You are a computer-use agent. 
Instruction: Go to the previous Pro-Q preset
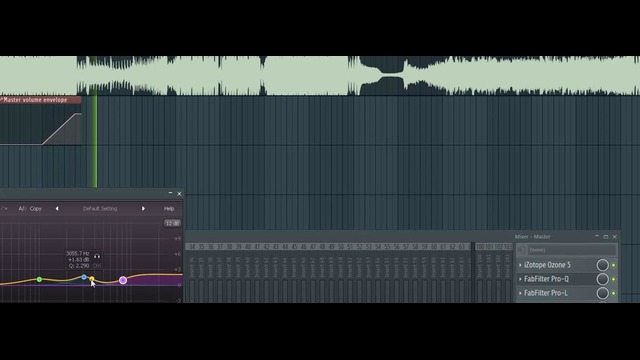[x=57, y=209]
